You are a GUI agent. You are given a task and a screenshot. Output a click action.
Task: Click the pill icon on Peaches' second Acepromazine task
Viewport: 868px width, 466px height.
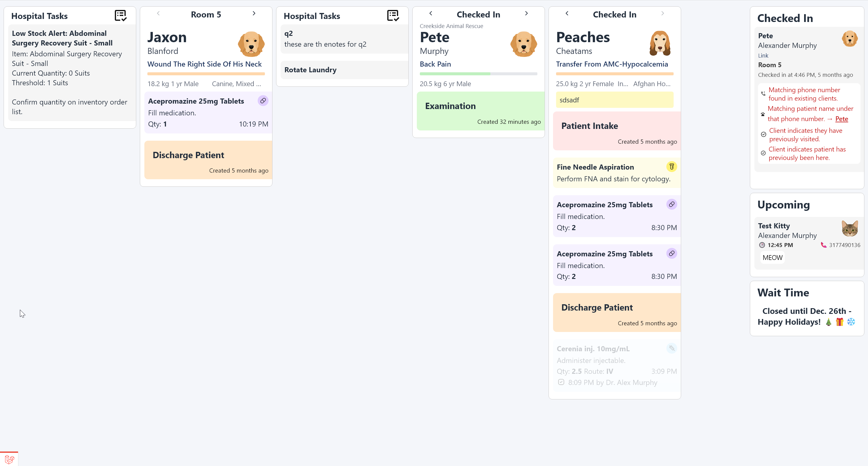pos(671,254)
